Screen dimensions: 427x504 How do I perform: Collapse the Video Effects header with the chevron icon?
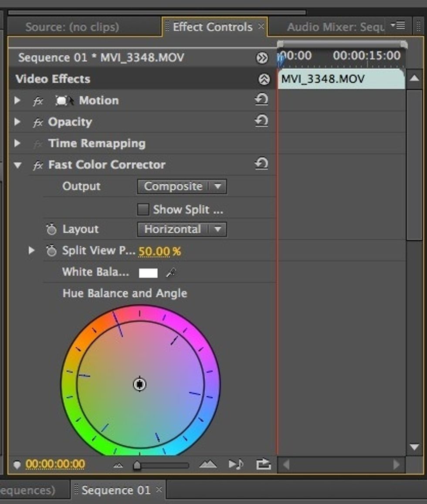261,79
